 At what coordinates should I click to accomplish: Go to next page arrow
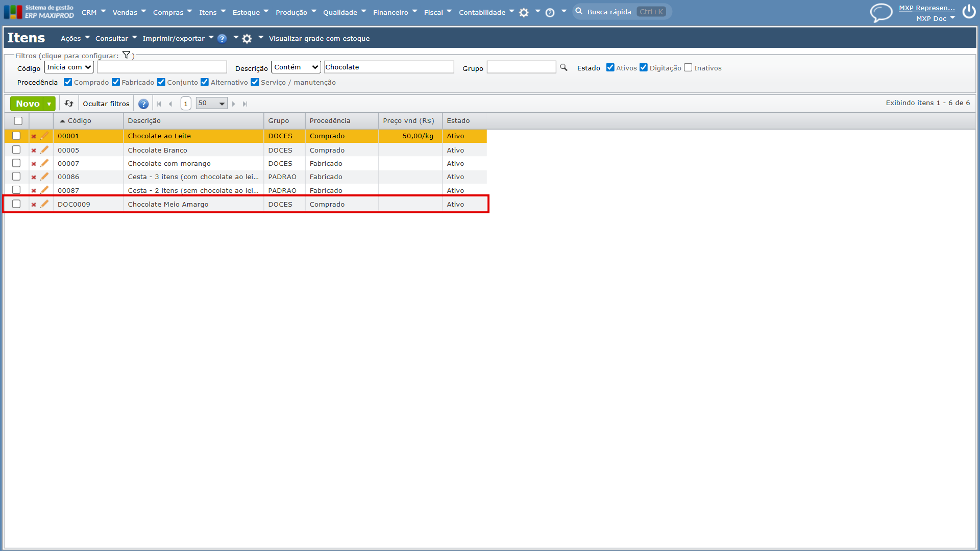click(234, 104)
